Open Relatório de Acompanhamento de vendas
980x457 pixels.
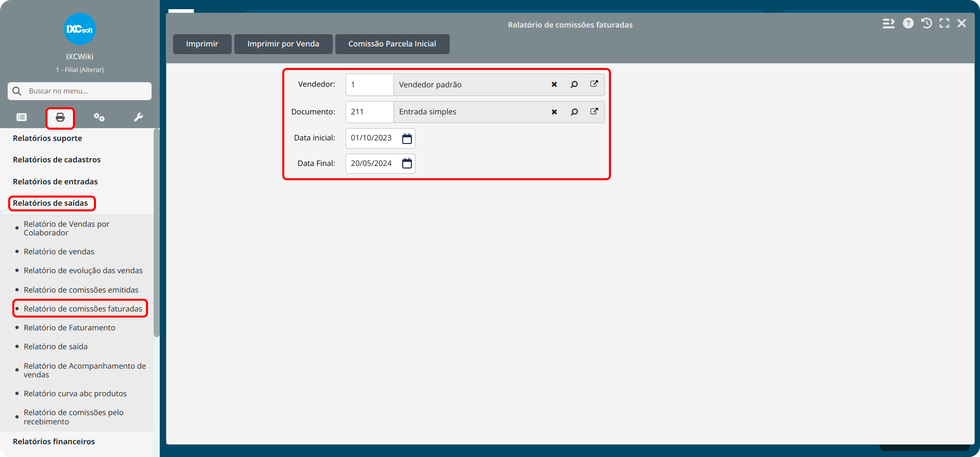coord(85,370)
